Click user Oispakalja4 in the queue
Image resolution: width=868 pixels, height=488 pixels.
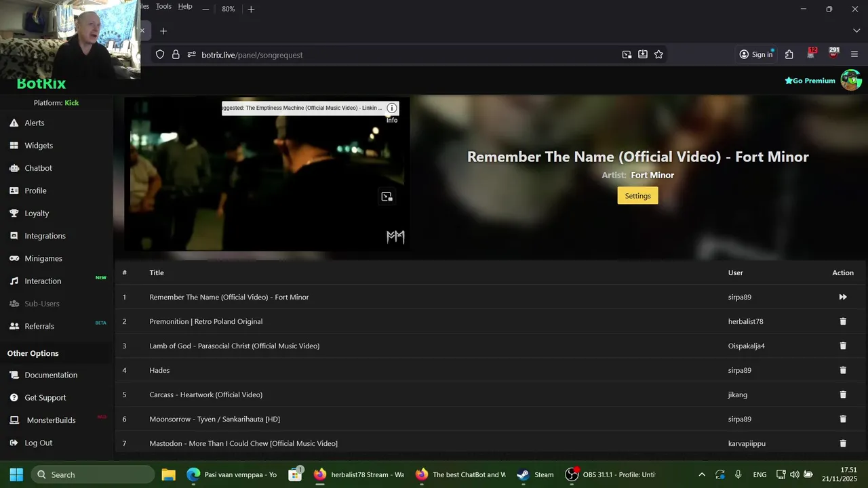point(747,346)
